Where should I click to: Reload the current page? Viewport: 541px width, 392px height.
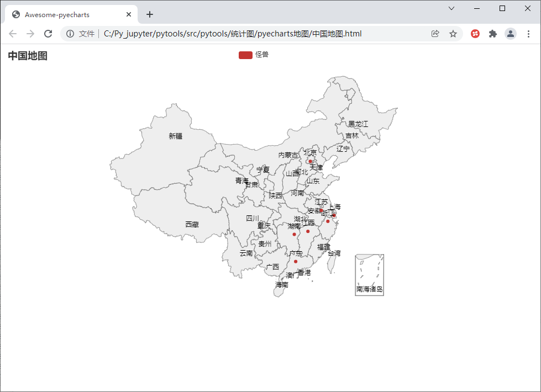48,34
